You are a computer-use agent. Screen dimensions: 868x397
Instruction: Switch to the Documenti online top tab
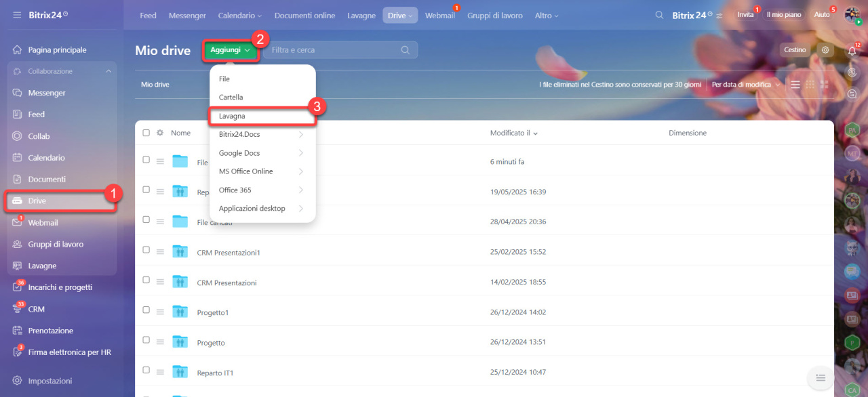click(305, 15)
